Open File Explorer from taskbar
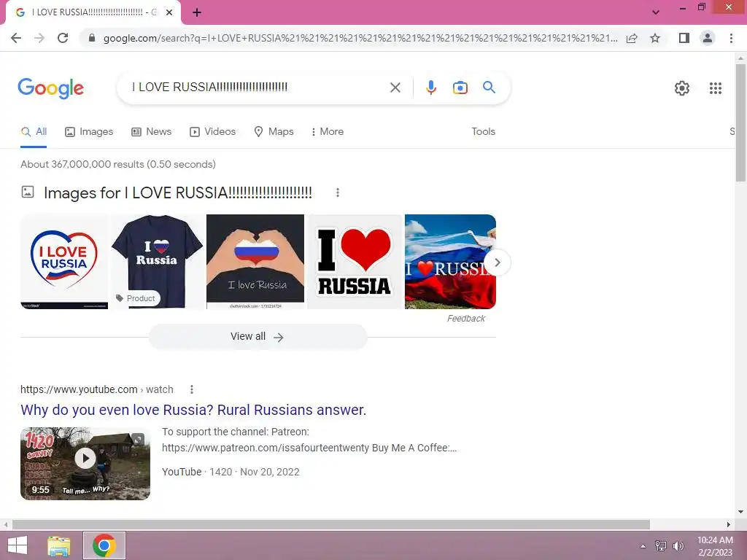Viewport: 747px width, 560px height. click(58, 545)
